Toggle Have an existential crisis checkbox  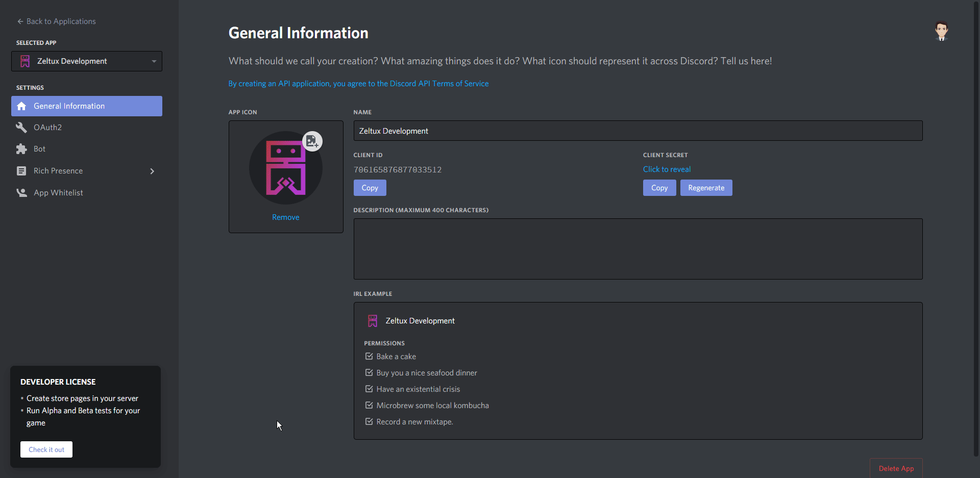369,389
